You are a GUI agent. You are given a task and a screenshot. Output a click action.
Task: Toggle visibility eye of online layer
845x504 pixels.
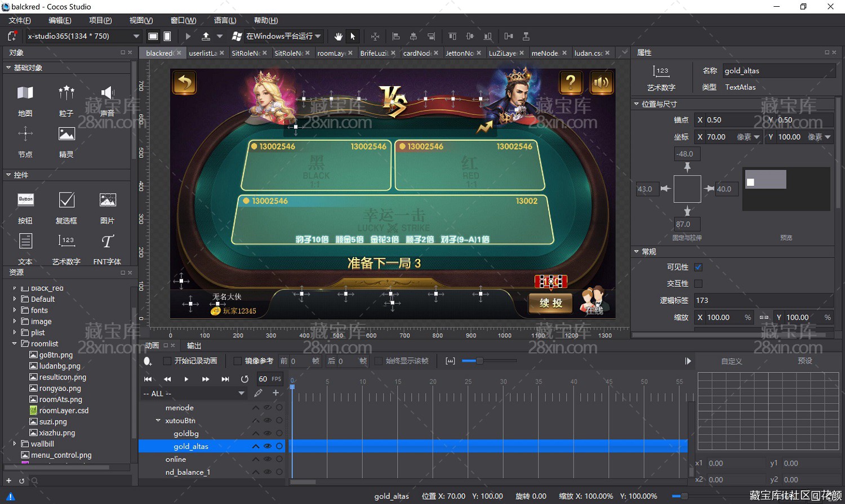click(268, 460)
